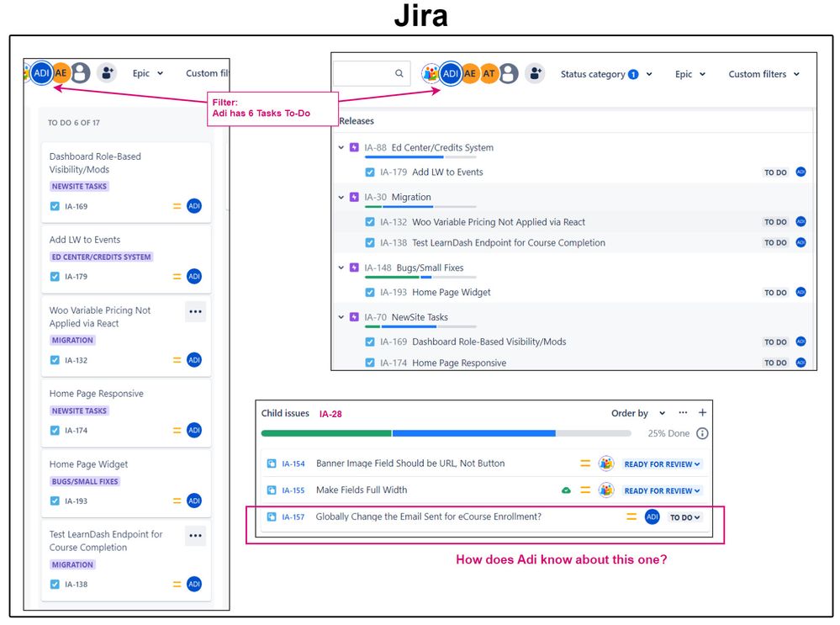
Task: Select AE avatar filter in roadmap panel
Action: pyautogui.click(x=470, y=73)
